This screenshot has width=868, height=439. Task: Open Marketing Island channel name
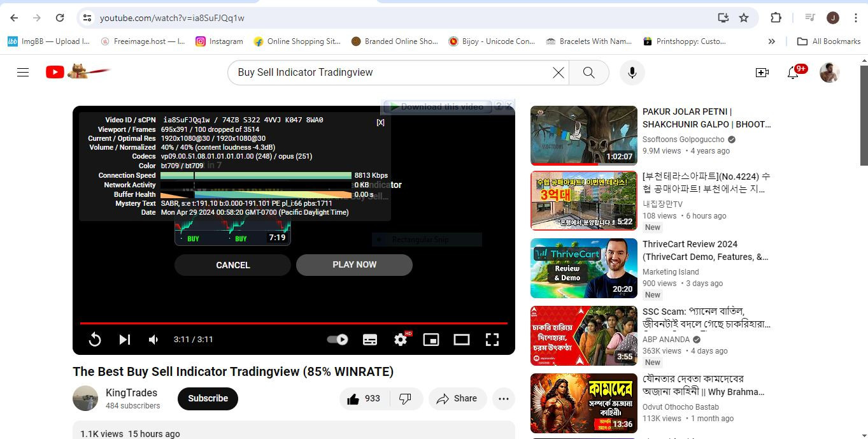pos(671,272)
